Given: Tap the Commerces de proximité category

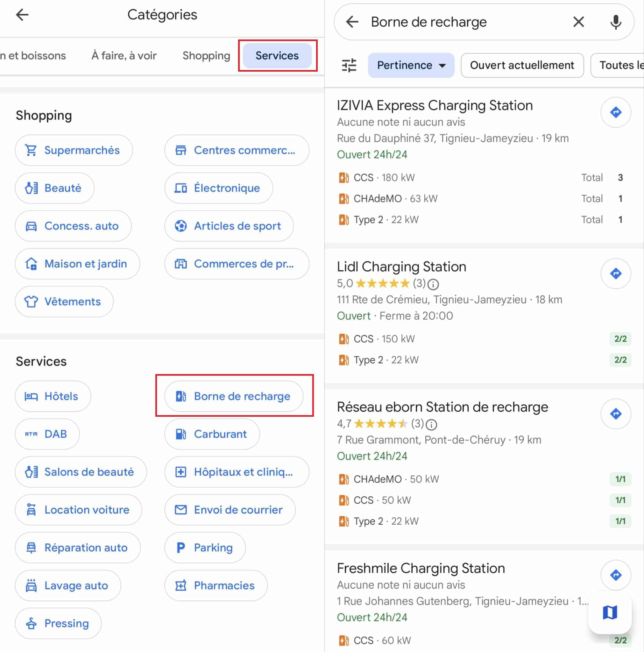Looking at the screenshot, I should click(237, 264).
